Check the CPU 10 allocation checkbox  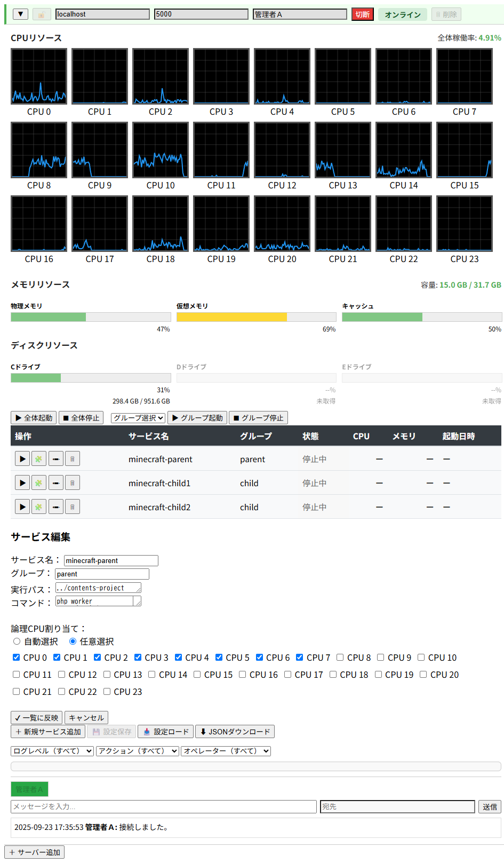pyautogui.click(x=421, y=658)
